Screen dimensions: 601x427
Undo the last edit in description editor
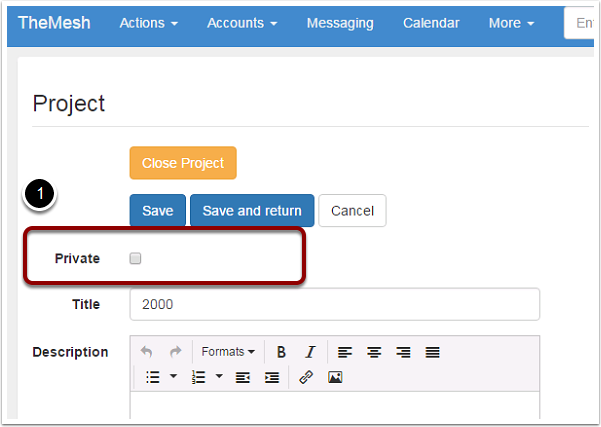point(146,351)
